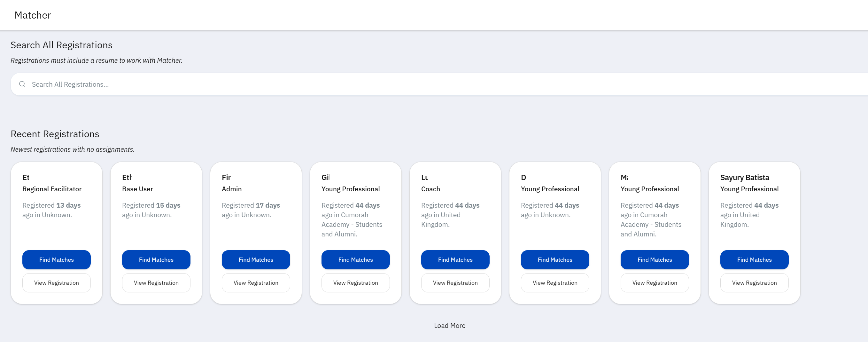View registration of the Regional Facilitator
This screenshot has height=342, width=868.
pos(56,282)
